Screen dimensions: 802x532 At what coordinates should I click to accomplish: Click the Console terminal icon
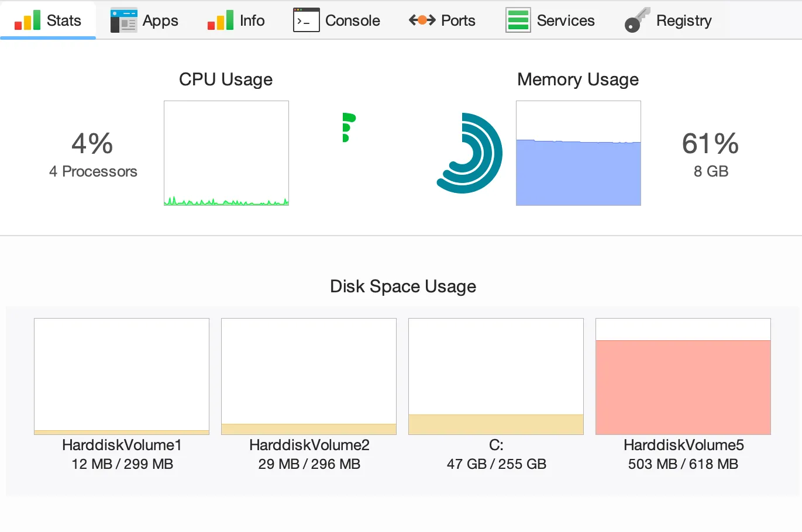pos(305,20)
